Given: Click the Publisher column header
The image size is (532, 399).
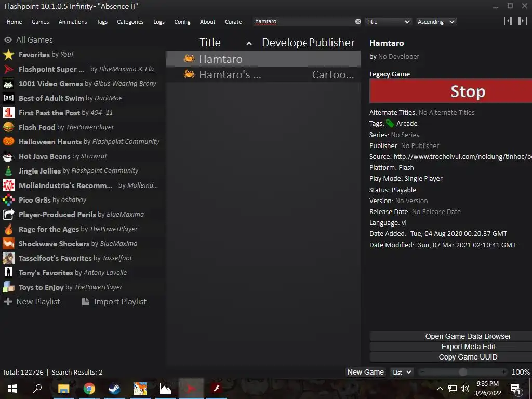Looking at the screenshot, I should click(331, 43).
